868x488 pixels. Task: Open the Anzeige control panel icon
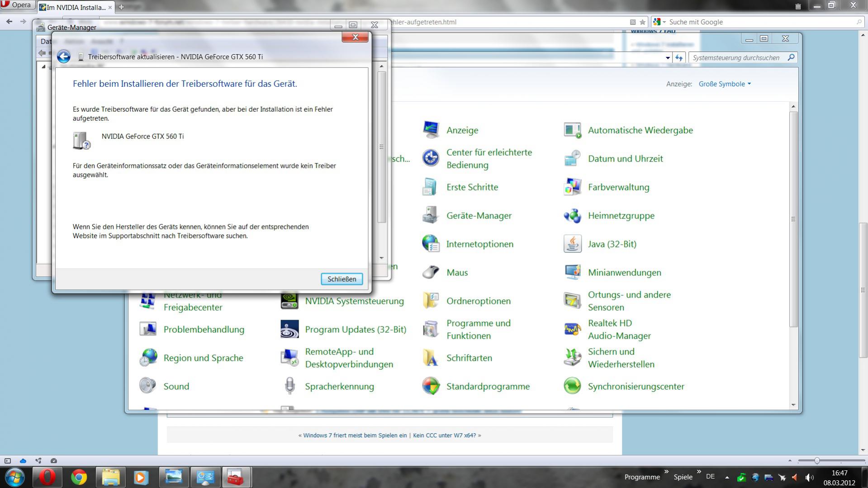(x=431, y=130)
